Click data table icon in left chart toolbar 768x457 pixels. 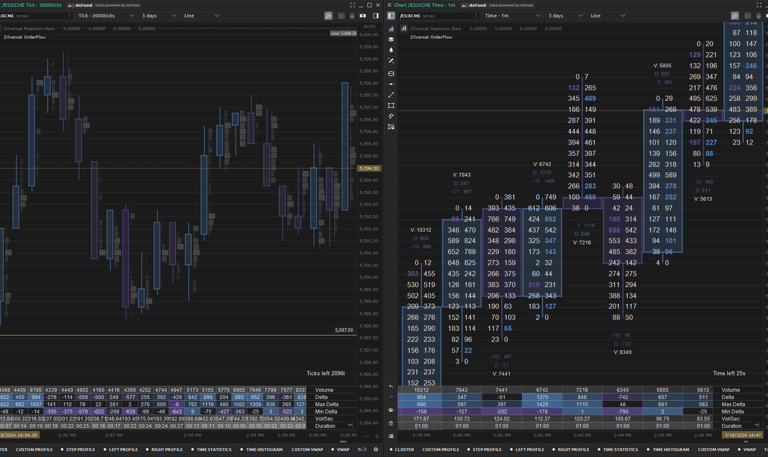point(341,16)
